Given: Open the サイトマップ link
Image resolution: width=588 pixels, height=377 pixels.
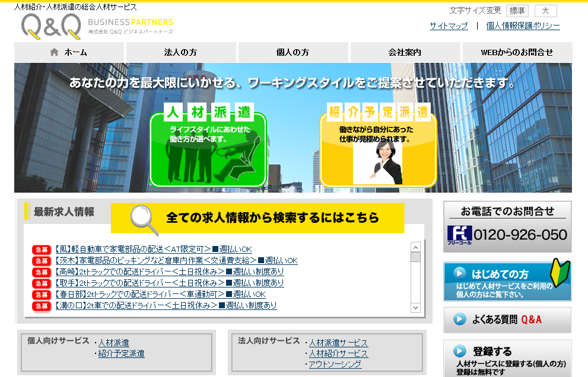Looking at the screenshot, I should point(449,26).
